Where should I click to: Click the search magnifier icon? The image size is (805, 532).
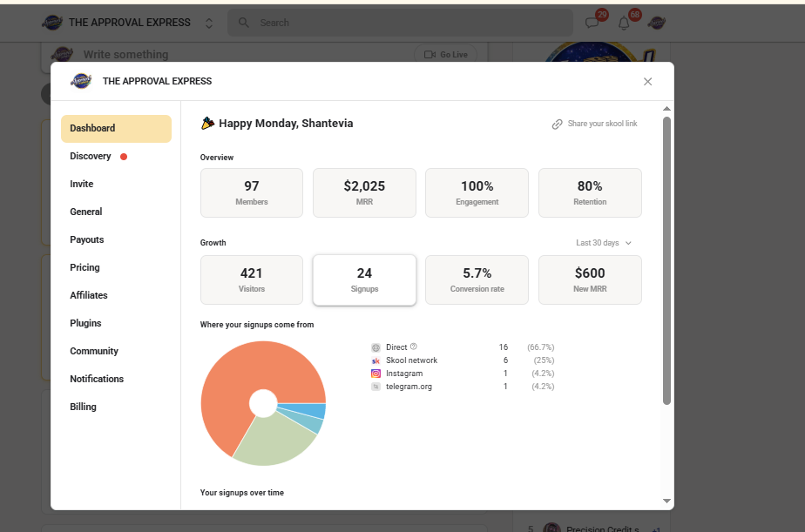pyautogui.click(x=244, y=23)
